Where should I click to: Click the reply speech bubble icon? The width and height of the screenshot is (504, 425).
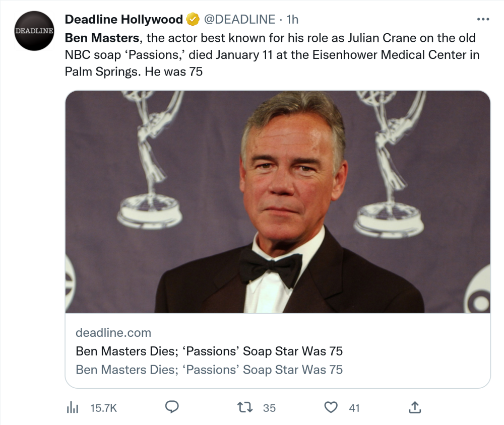coord(172,407)
